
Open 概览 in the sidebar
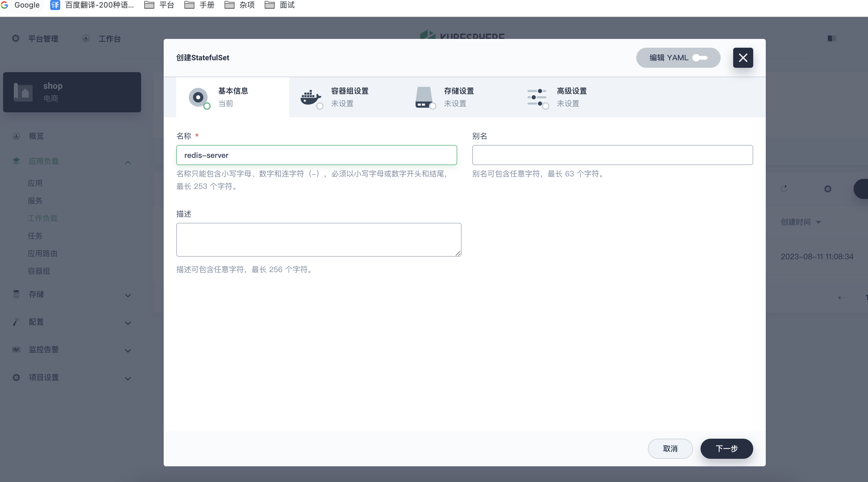(36, 136)
